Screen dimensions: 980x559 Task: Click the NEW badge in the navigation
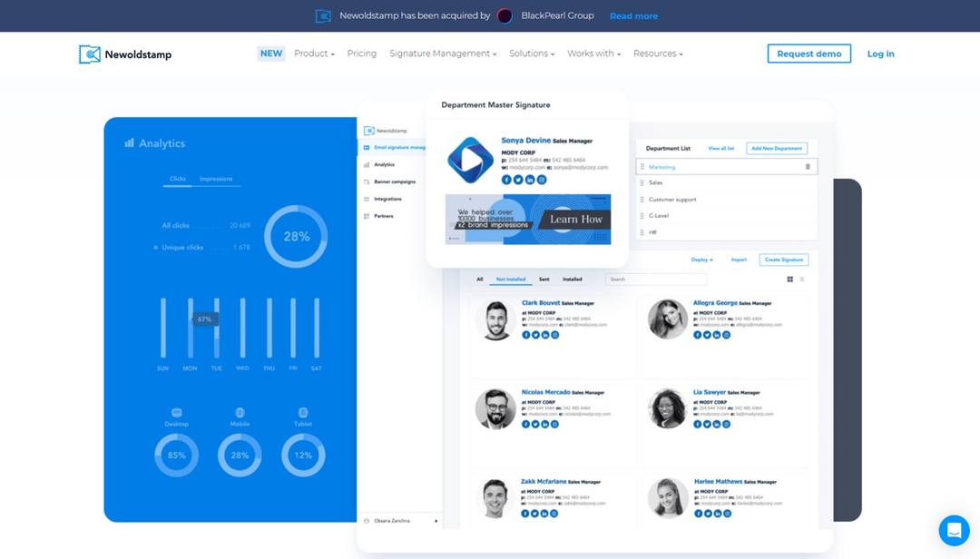[271, 54]
